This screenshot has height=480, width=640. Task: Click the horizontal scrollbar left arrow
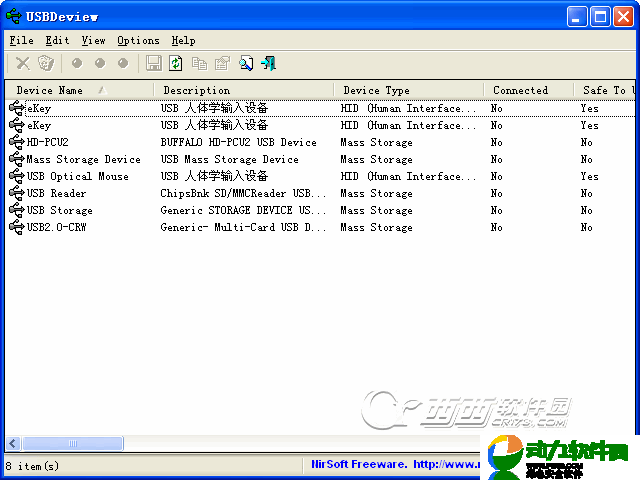click(x=13, y=443)
